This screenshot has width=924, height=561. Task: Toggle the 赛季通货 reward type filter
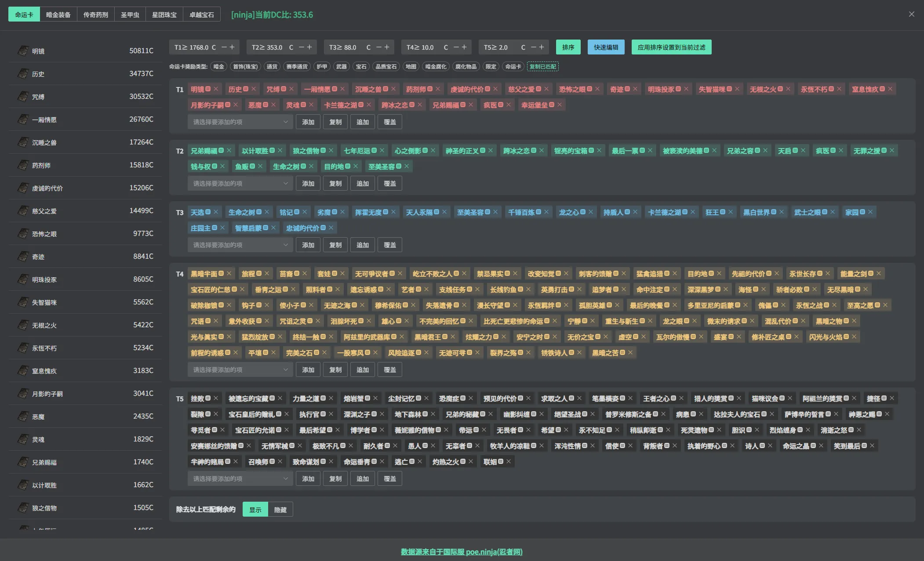tap(297, 67)
